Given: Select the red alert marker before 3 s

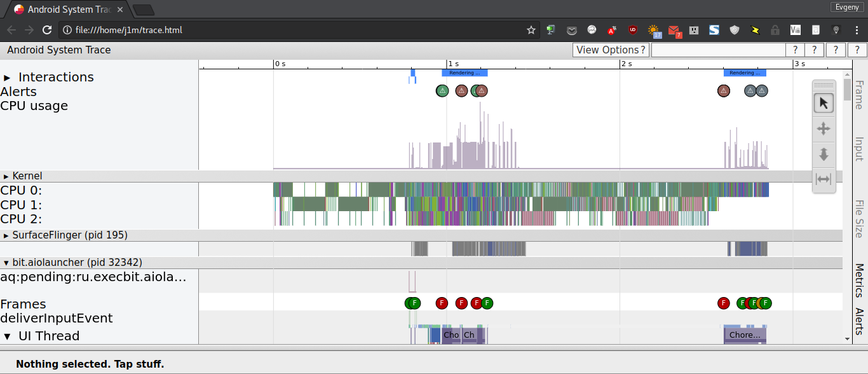Looking at the screenshot, I should 723,91.
